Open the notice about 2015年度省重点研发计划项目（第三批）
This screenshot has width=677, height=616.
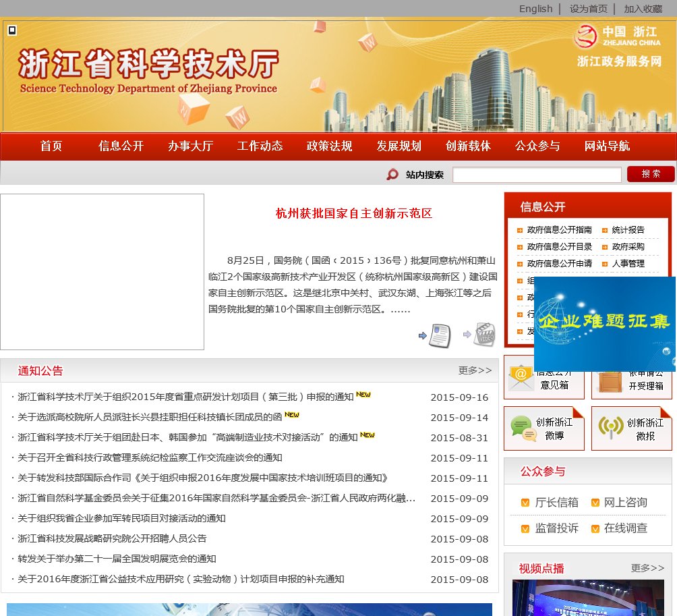coord(185,397)
